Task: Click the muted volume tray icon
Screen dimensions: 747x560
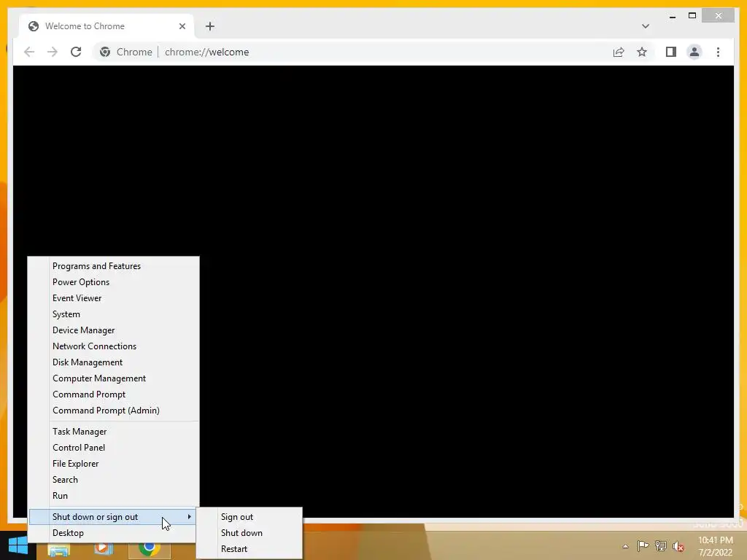Action: 678,546
